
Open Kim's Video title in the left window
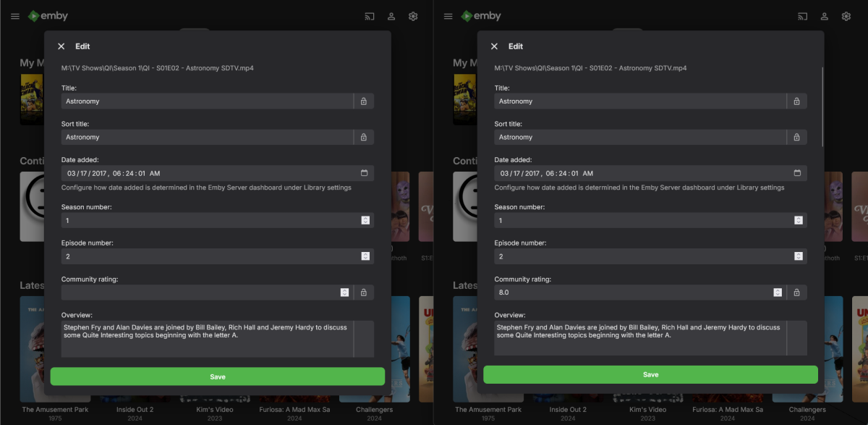(x=214, y=410)
